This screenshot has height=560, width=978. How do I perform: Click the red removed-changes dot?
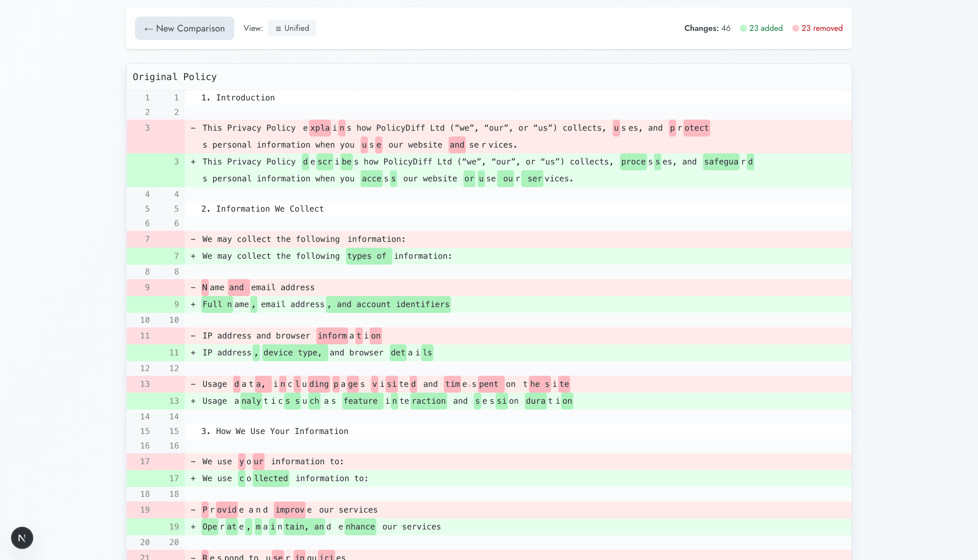pos(795,28)
